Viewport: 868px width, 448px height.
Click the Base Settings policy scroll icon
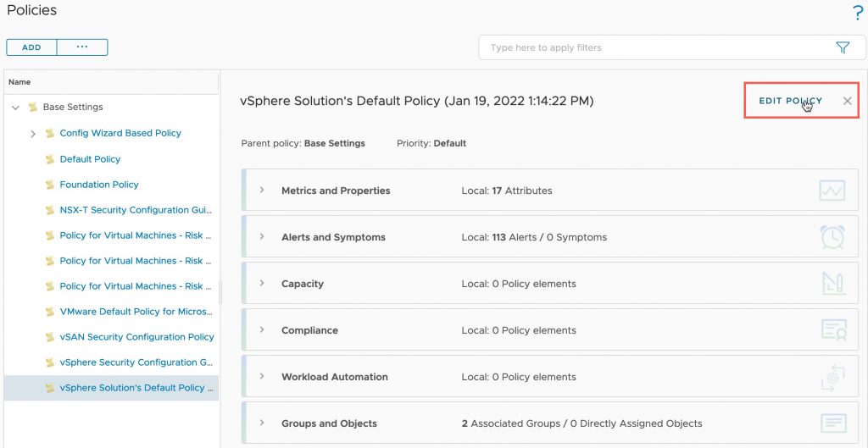(x=33, y=108)
